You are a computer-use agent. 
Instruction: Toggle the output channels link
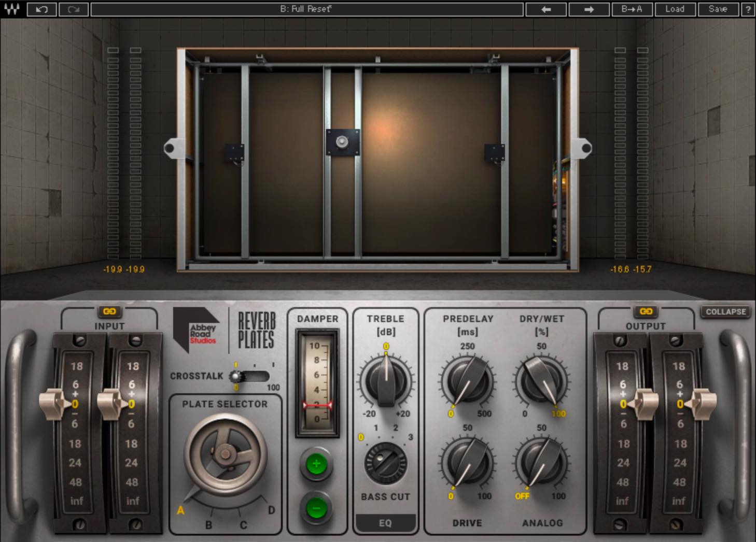(x=646, y=311)
